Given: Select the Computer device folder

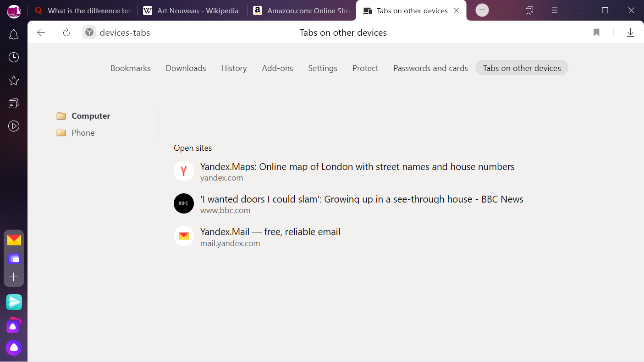Looking at the screenshot, I should [x=83, y=116].
